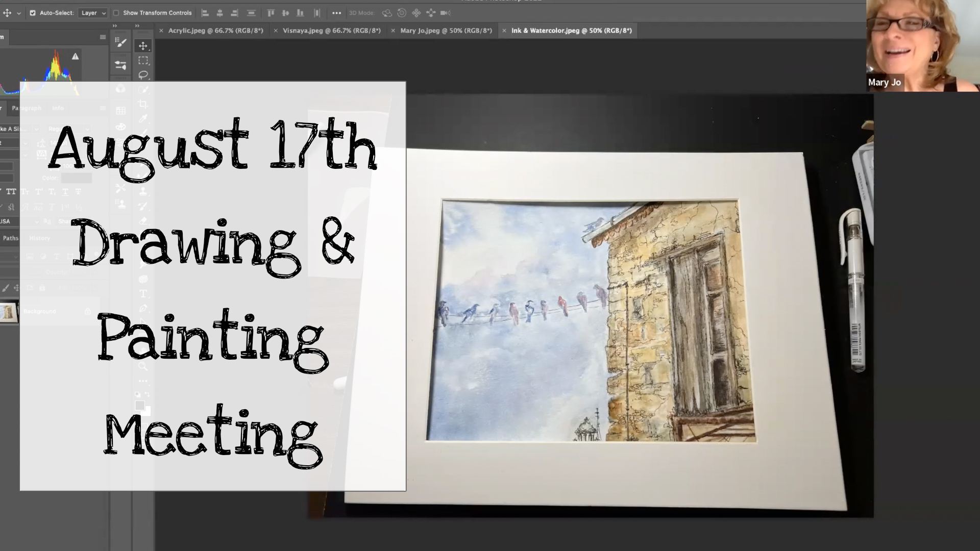Select the Move tool in the toolbox

pos(143,46)
